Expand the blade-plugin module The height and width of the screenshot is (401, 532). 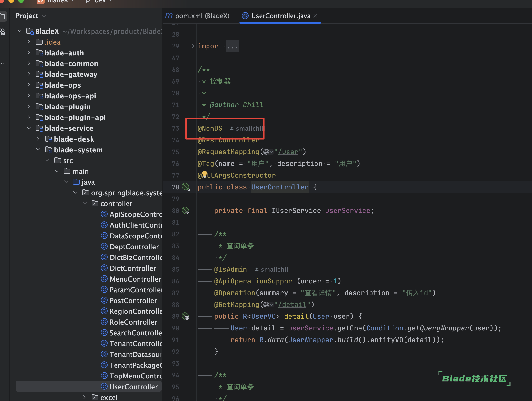point(29,106)
